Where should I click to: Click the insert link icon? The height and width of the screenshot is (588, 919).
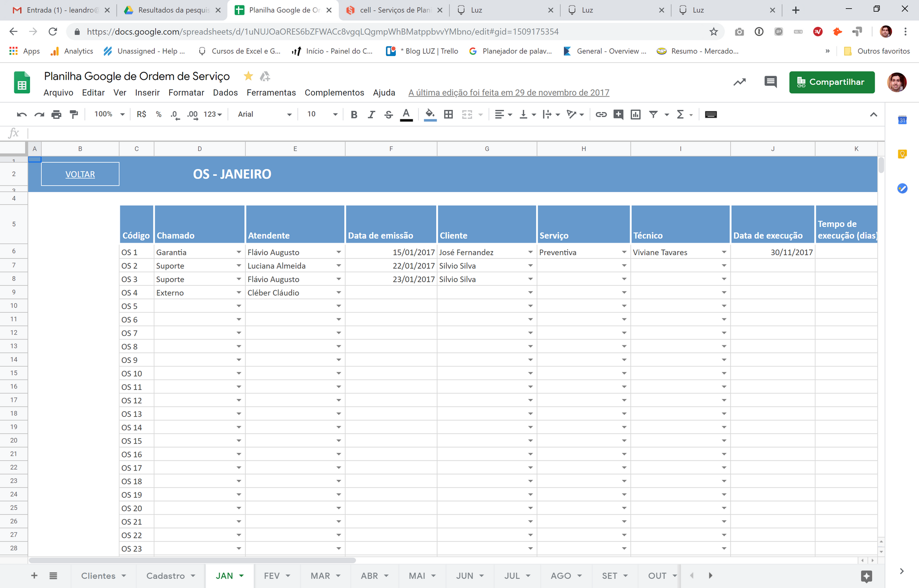pos(601,114)
